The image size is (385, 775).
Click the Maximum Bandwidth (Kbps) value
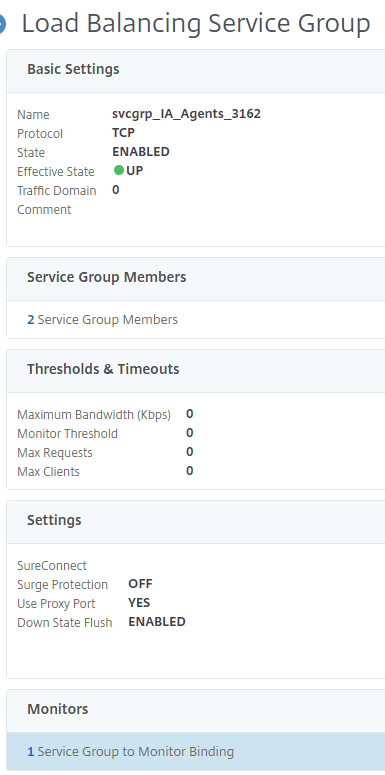pos(190,414)
